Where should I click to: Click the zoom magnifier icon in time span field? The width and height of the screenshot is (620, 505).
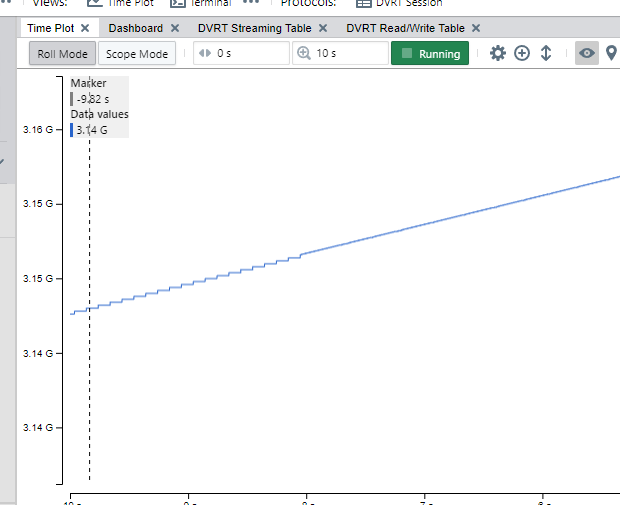click(x=305, y=53)
